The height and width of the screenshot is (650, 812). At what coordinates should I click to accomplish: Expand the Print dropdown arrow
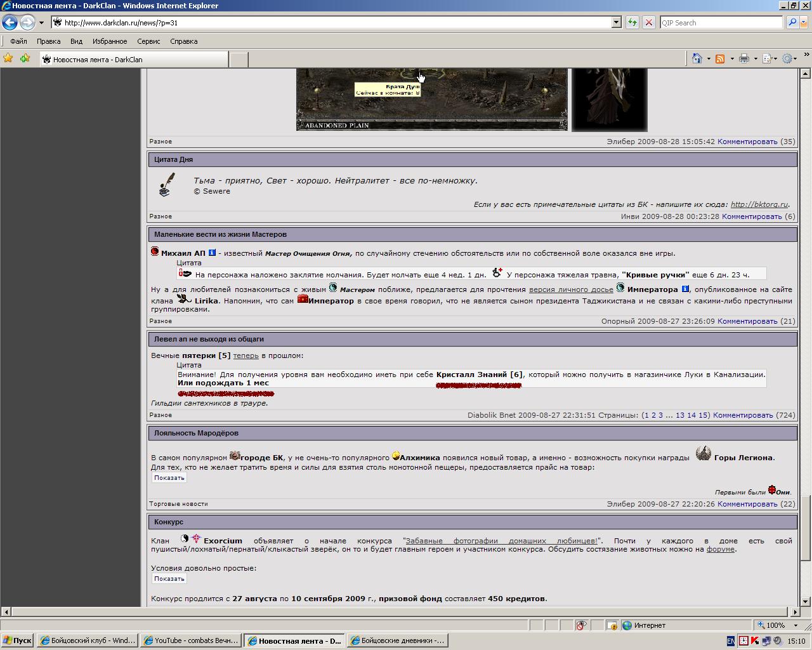click(x=755, y=59)
